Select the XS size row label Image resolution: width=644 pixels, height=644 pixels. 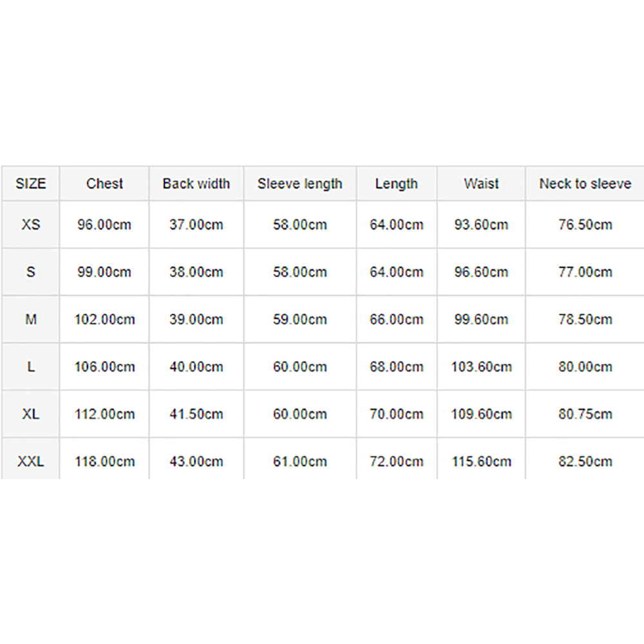(31, 225)
